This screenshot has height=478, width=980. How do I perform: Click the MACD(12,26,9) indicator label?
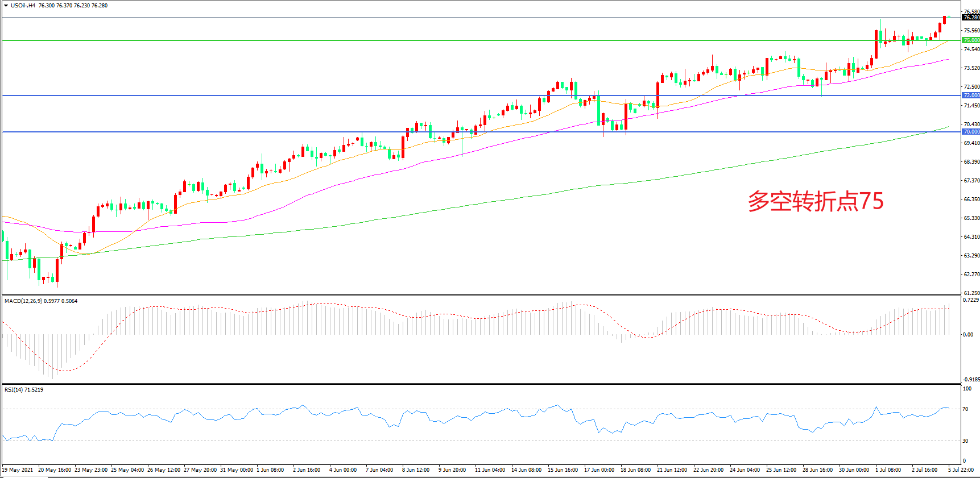click(x=23, y=301)
